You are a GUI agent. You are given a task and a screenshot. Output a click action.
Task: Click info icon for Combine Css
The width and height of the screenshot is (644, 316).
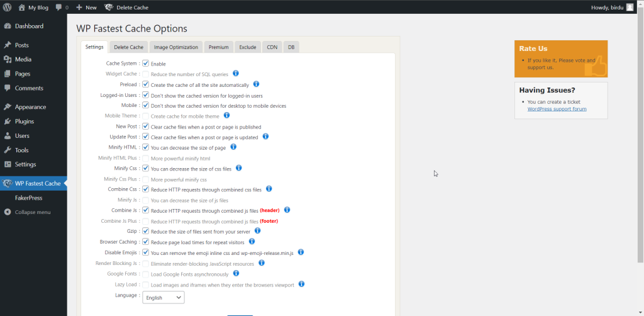(269, 189)
